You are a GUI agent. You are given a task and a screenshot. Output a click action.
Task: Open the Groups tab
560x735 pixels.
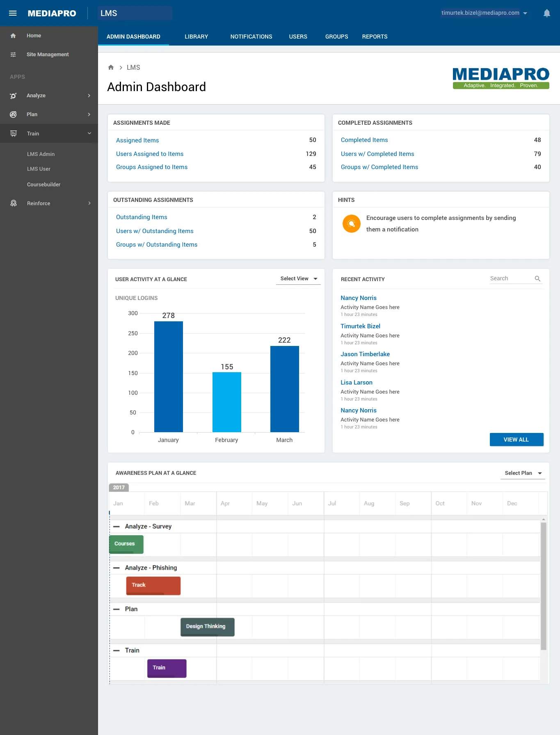[x=336, y=37]
